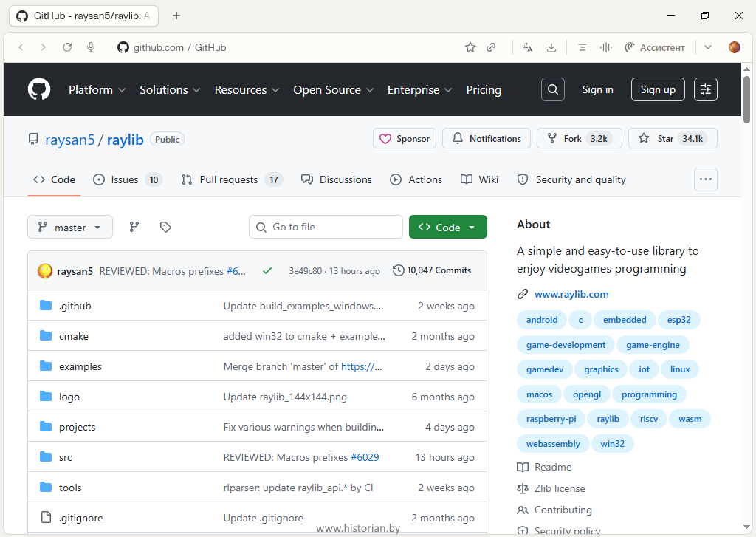Click the raysan5 commit author avatar
The height and width of the screenshot is (537, 756).
pyautogui.click(x=45, y=270)
